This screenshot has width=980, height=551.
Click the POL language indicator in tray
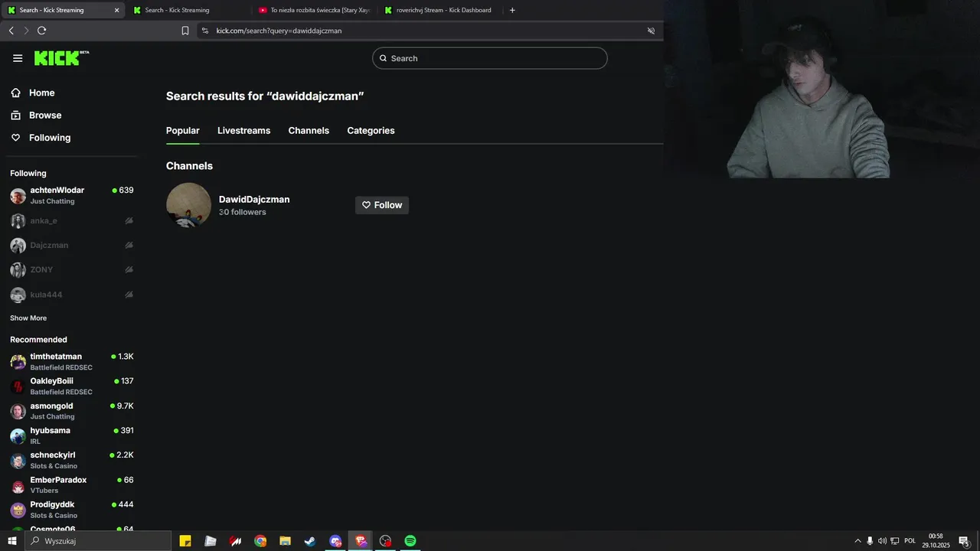coord(910,541)
